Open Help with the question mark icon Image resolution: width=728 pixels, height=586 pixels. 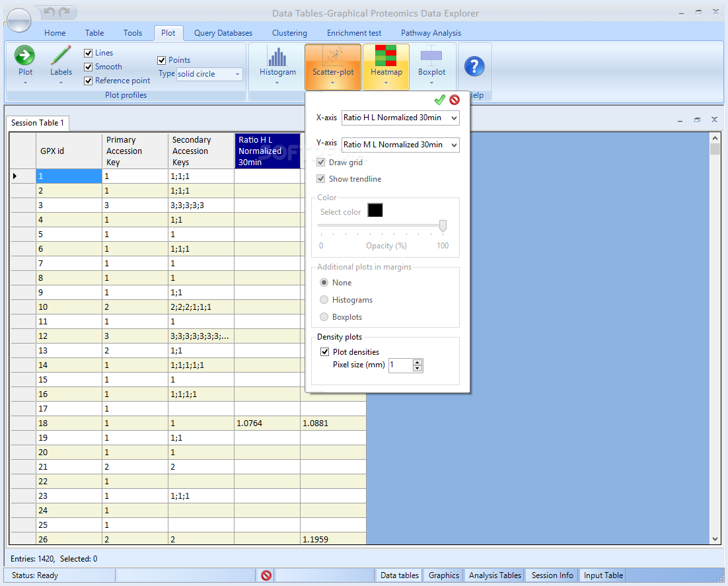coord(474,67)
